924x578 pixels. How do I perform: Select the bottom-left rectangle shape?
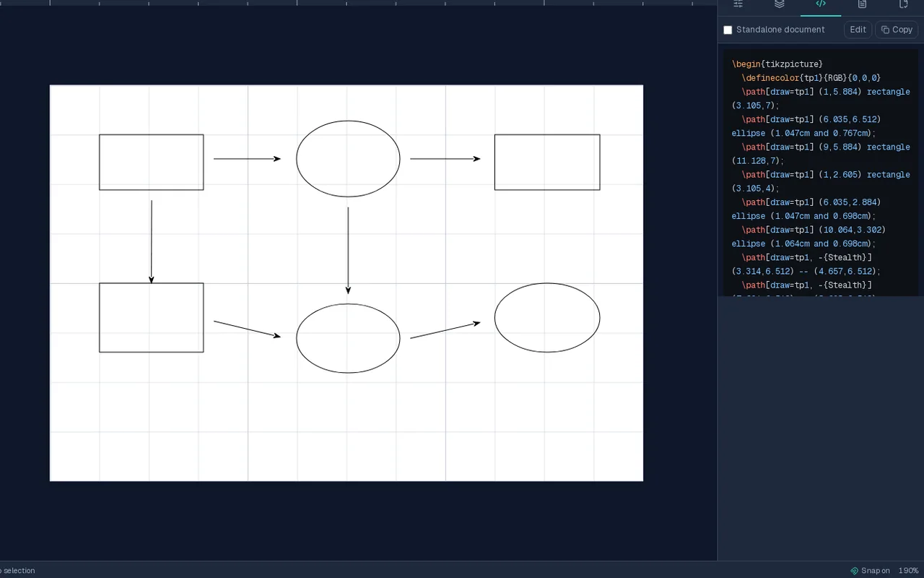[152, 318]
